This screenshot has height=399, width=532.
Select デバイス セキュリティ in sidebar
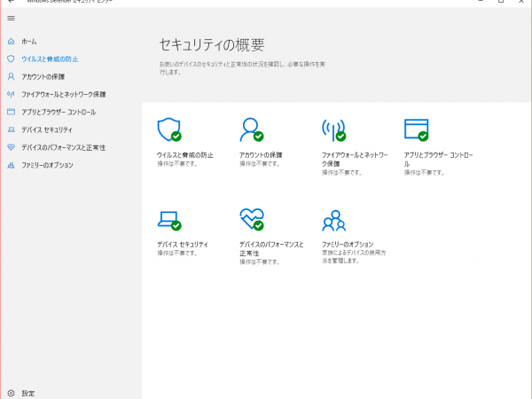click(x=47, y=129)
